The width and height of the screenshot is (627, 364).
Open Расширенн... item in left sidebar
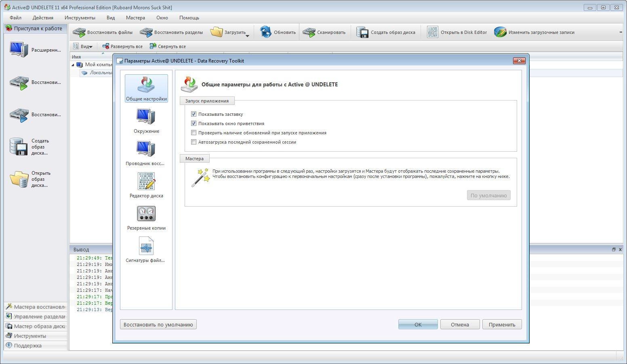pyautogui.click(x=36, y=50)
